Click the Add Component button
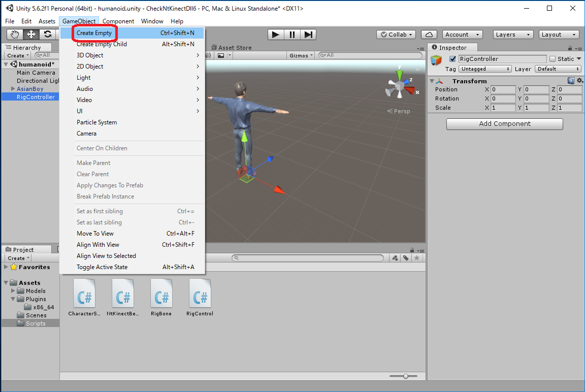Viewport: 585px width, 392px height. (x=504, y=124)
